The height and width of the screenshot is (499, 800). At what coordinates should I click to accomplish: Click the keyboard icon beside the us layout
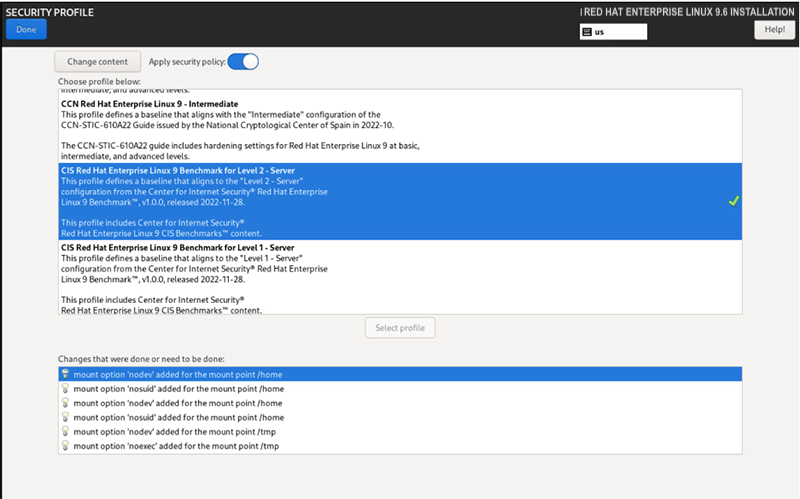coord(587,32)
